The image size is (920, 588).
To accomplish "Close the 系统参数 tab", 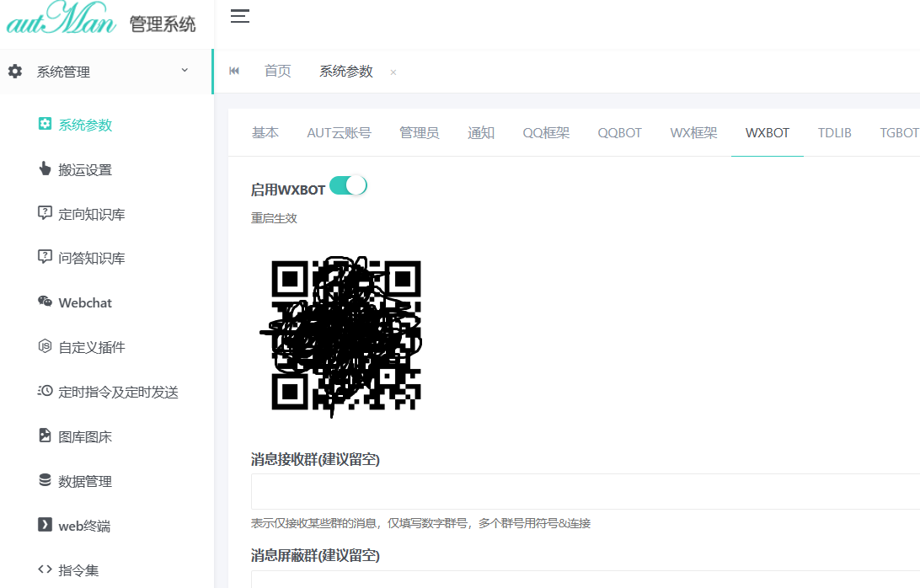I will click(x=393, y=72).
